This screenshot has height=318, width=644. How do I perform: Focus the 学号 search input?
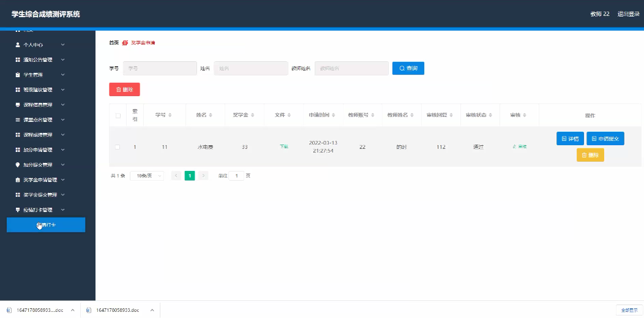coord(160,68)
